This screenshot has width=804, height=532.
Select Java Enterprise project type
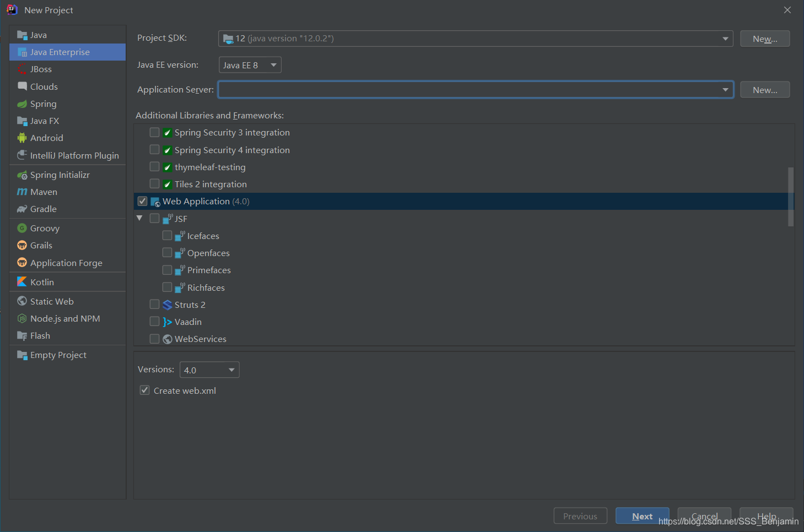pos(67,52)
